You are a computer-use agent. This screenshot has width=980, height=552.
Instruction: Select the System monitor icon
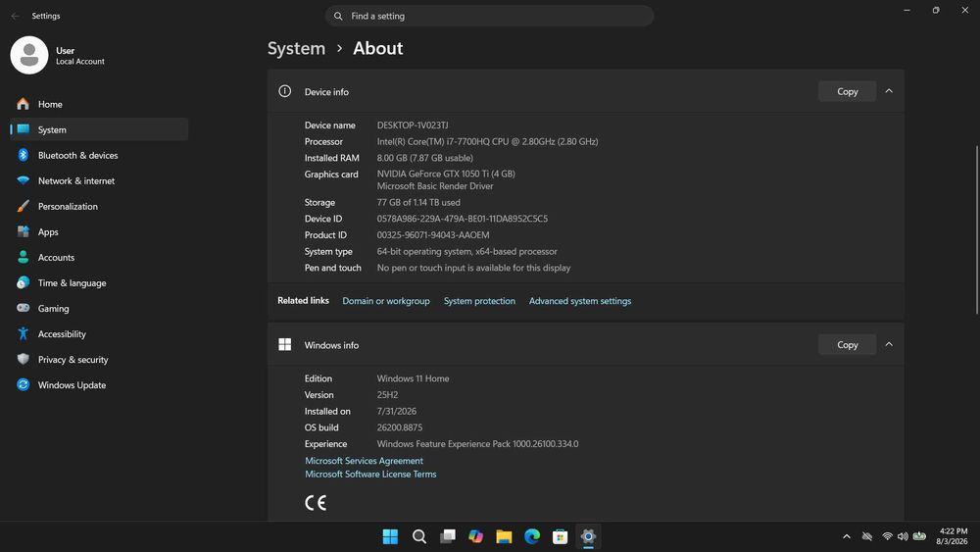24,129
